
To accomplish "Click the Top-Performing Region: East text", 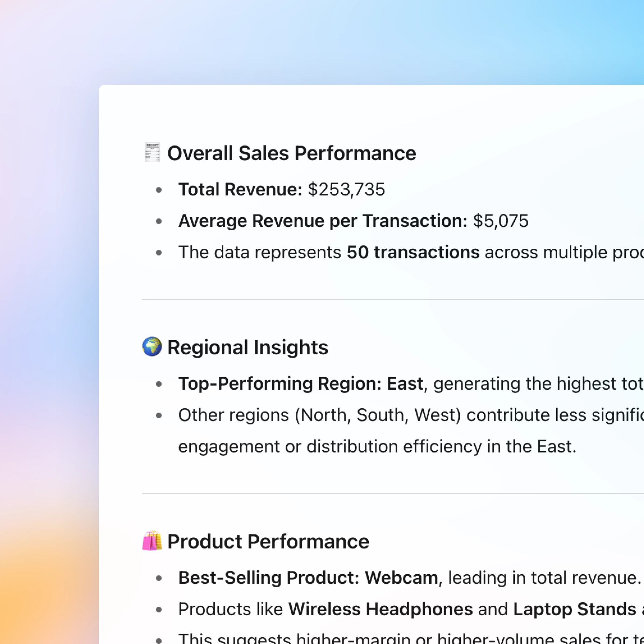I will 300,383.
